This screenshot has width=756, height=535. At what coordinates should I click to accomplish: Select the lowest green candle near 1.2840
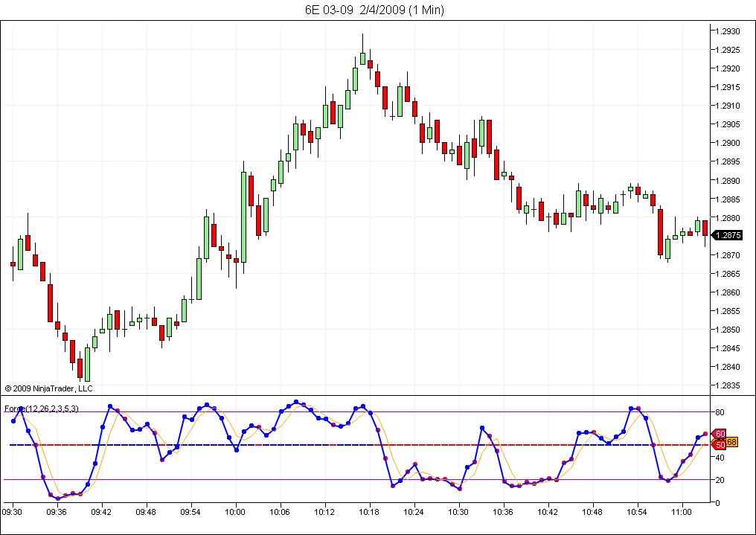pos(87,365)
